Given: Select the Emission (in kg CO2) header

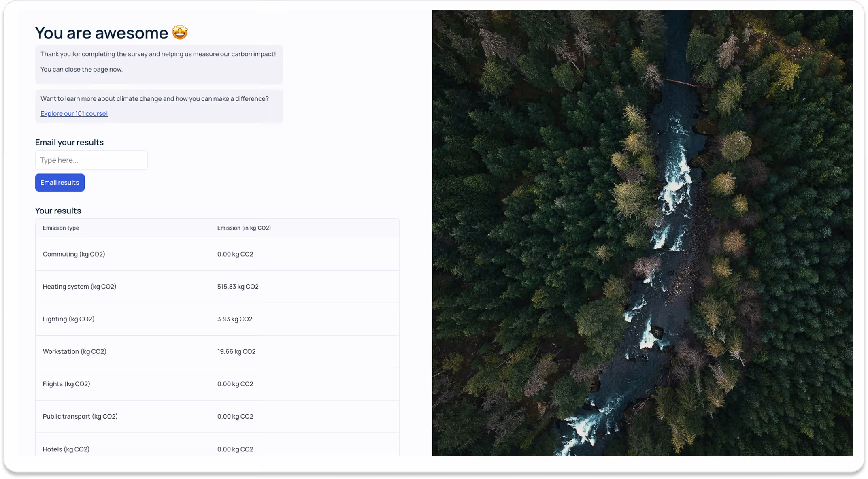Looking at the screenshot, I should 244,228.
